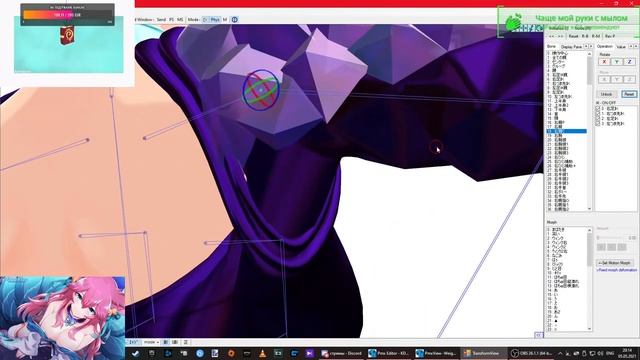Switch to the Bone tab

coord(551,47)
